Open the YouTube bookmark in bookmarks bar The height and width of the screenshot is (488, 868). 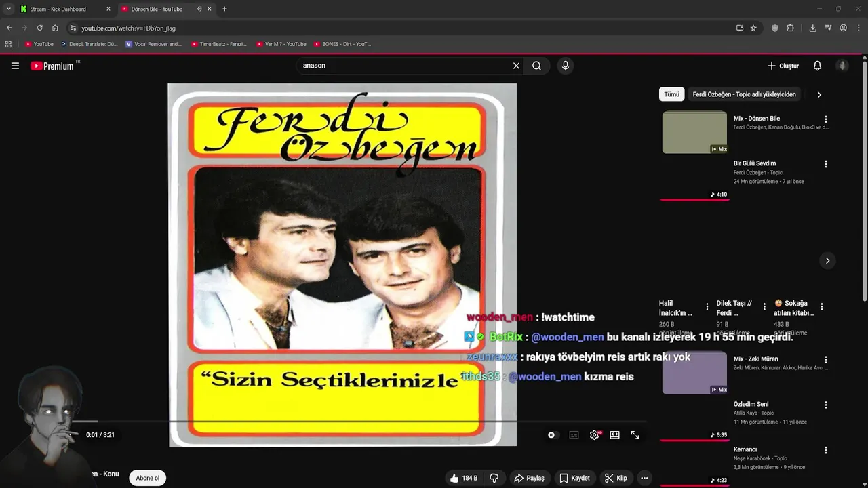point(39,44)
